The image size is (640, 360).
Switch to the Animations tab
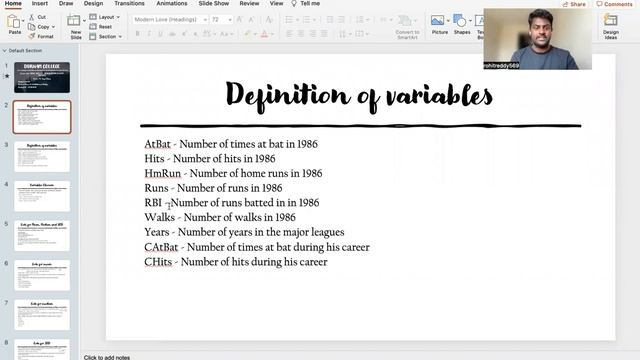tap(172, 3)
